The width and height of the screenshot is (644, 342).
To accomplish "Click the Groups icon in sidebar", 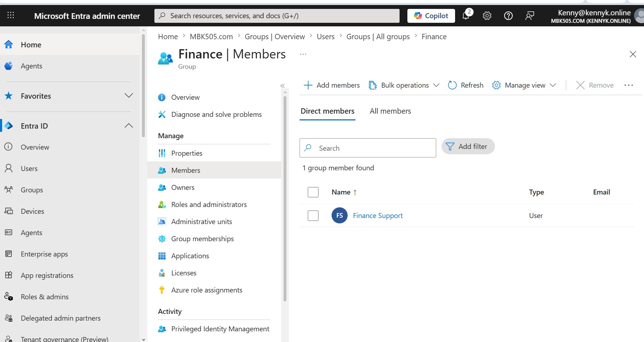I will (9, 190).
